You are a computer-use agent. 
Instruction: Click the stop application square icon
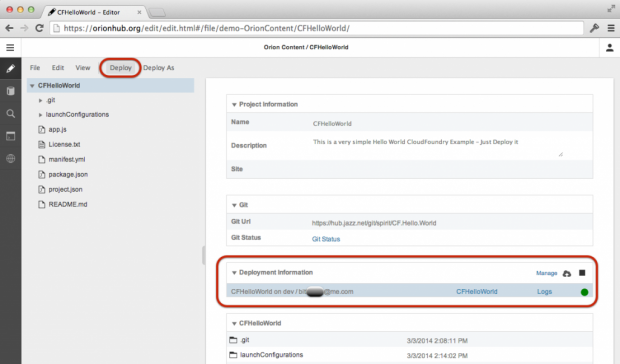[582, 273]
